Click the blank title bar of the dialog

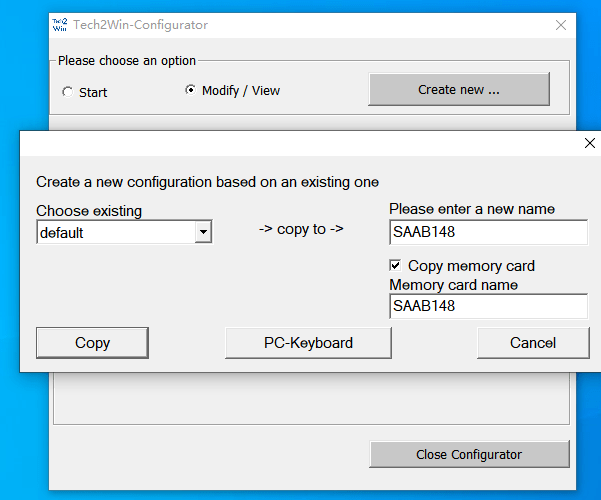point(300,143)
